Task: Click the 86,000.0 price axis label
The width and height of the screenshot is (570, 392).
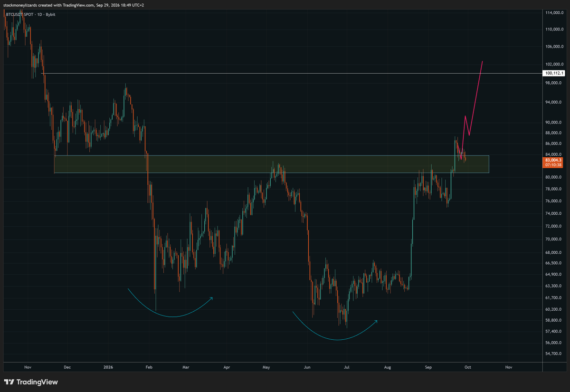Action: tap(554, 143)
